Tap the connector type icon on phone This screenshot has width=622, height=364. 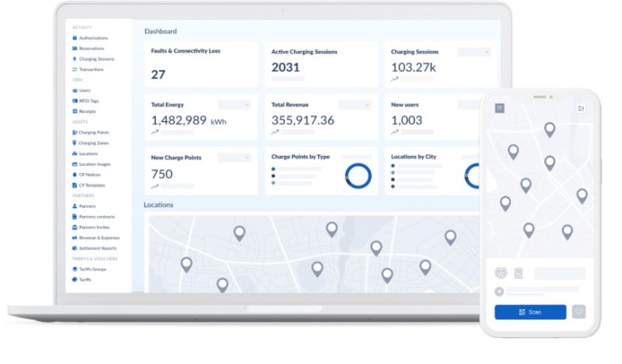tap(501, 273)
